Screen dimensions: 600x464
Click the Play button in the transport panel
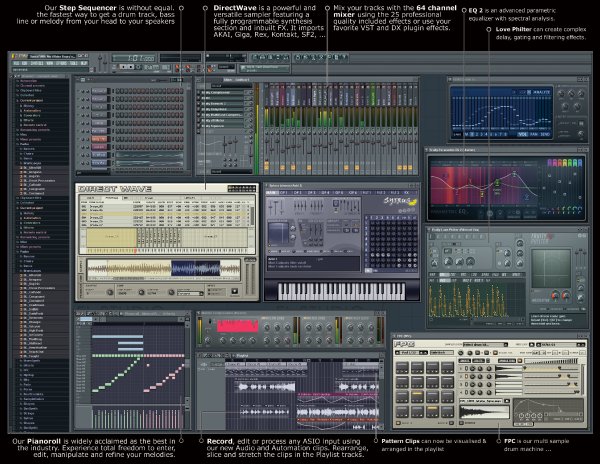[x=123, y=67]
